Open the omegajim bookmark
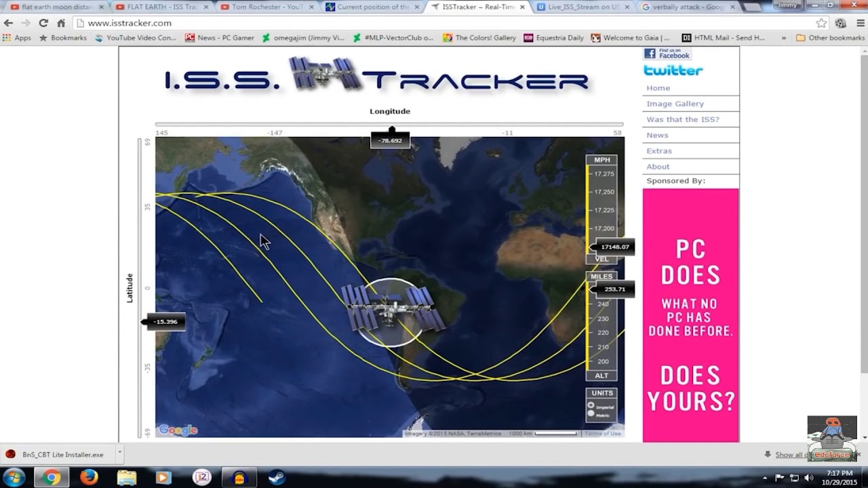The image size is (868, 488). [x=303, y=38]
